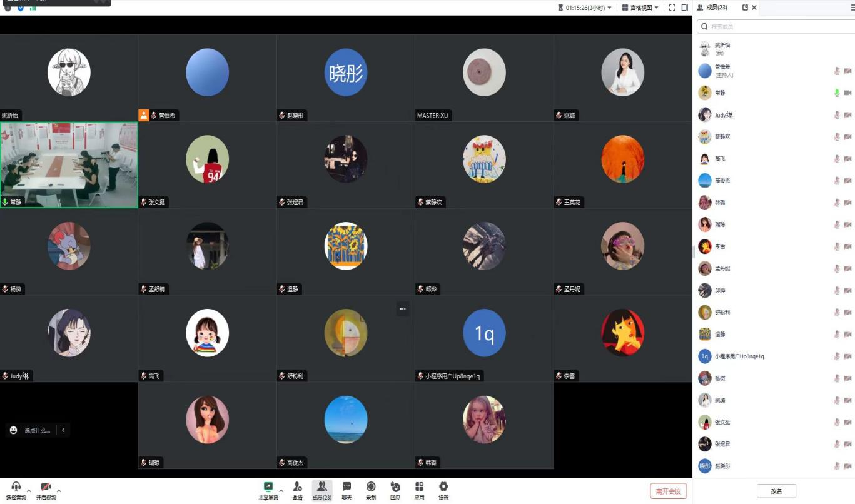Expand video options arrow beside 开启视频
The width and height of the screenshot is (855, 504).
pos(59,490)
